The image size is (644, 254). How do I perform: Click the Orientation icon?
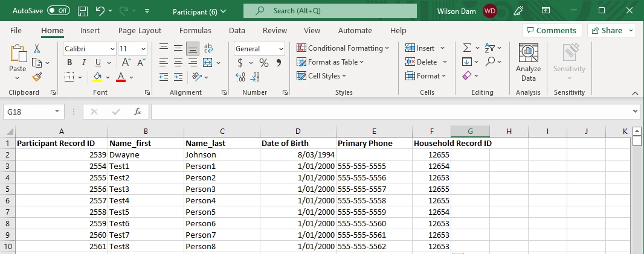pyautogui.click(x=197, y=77)
